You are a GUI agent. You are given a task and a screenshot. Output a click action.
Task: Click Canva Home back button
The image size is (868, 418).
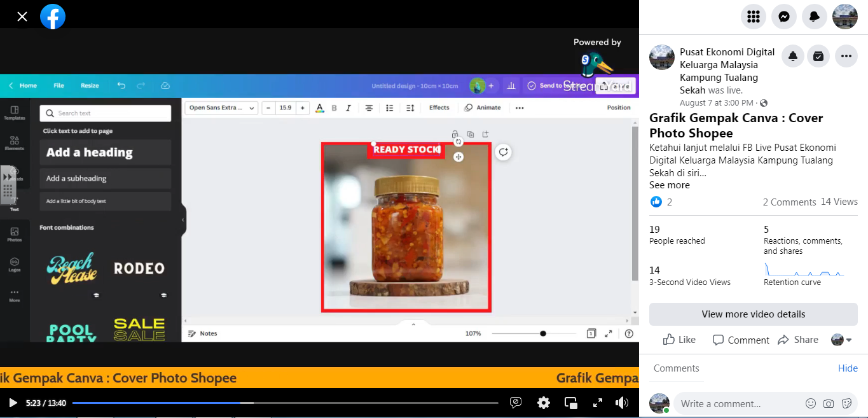pos(23,85)
